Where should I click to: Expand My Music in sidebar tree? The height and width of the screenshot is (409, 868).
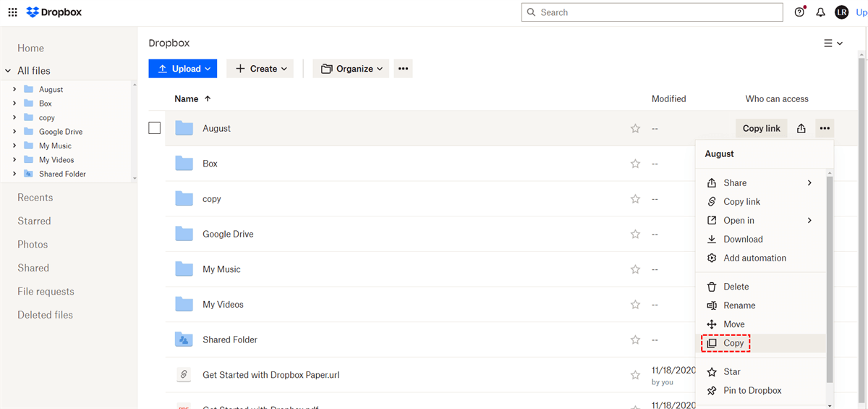pos(14,146)
